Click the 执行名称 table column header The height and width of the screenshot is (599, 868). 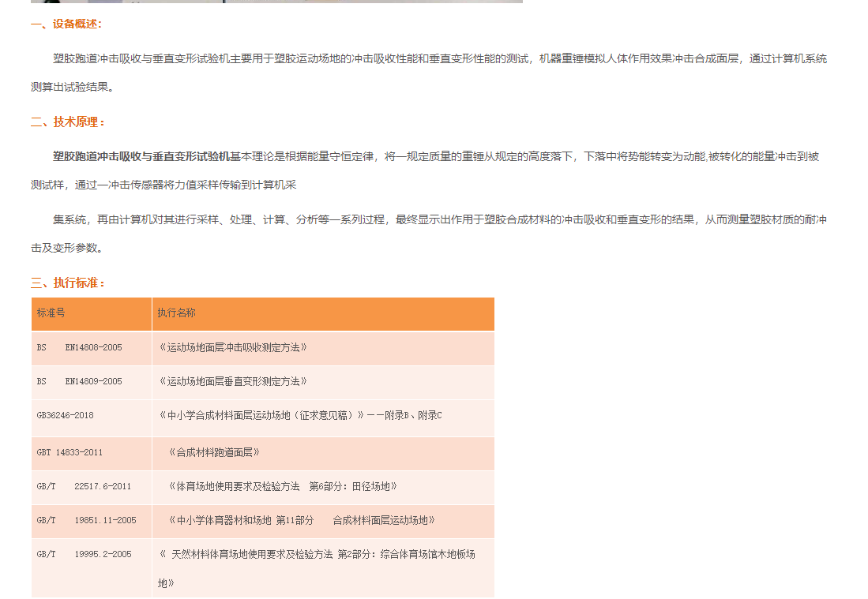(176, 313)
